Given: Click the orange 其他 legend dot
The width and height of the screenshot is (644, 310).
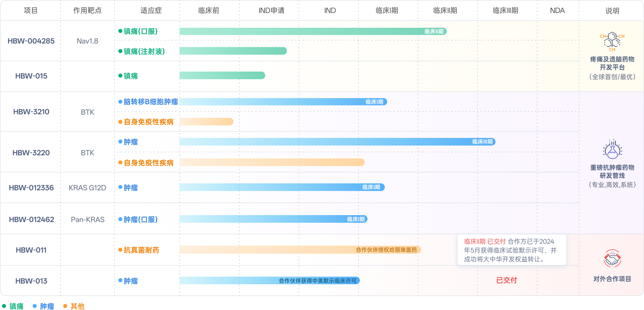Looking at the screenshot, I should [x=65, y=306].
